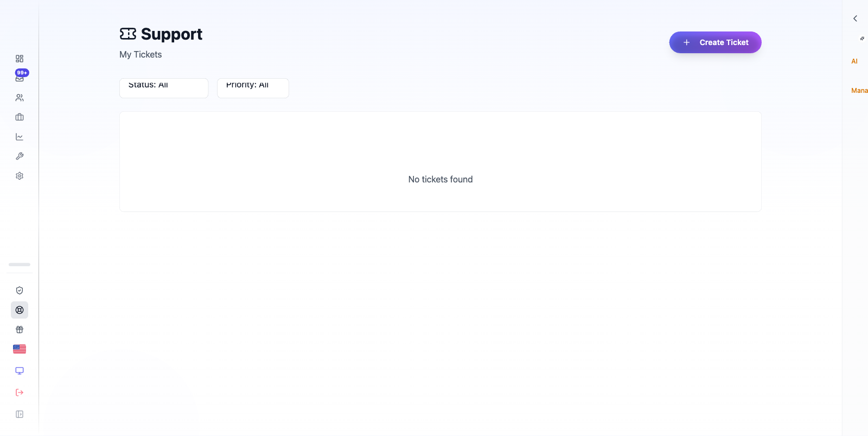The height and width of the screenshot is (436, 868).
Task: Click the Support page heading
Action: click(x=171, y=34)
